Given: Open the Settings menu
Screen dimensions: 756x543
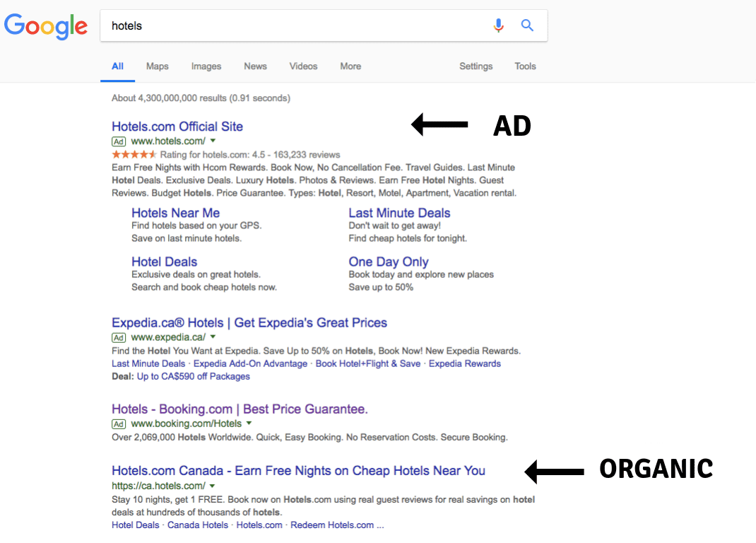Looking at the screenshot, I should 476,66.
